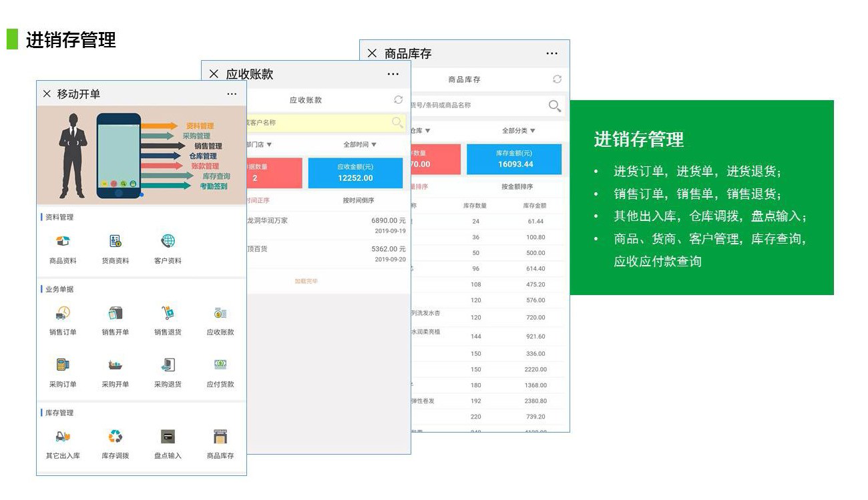Click search icon in 应收账款 customer field
Image resolution: width=868 pixels, height=500 pixels.
coord(397,122)
